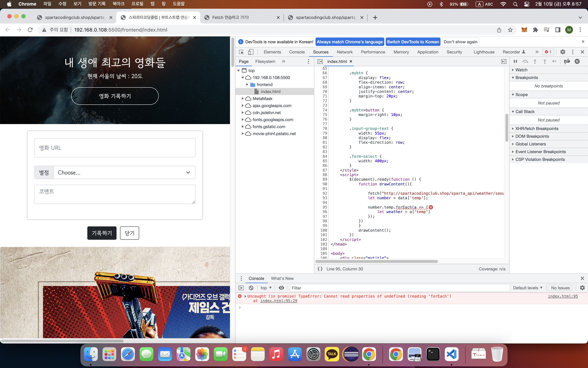Screen dimensions: 588x368
Task: Bookmark this page with star icon
Action: tap(510, 30)
